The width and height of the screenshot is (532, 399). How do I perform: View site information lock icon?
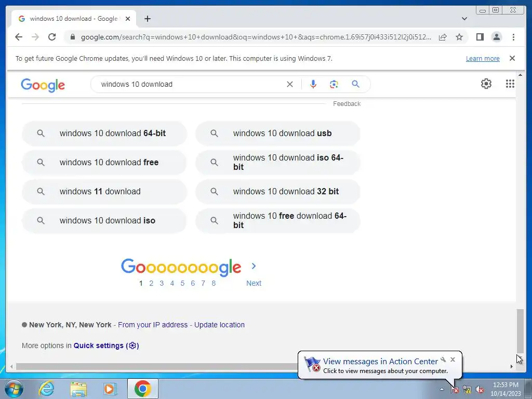pos(72,37)
